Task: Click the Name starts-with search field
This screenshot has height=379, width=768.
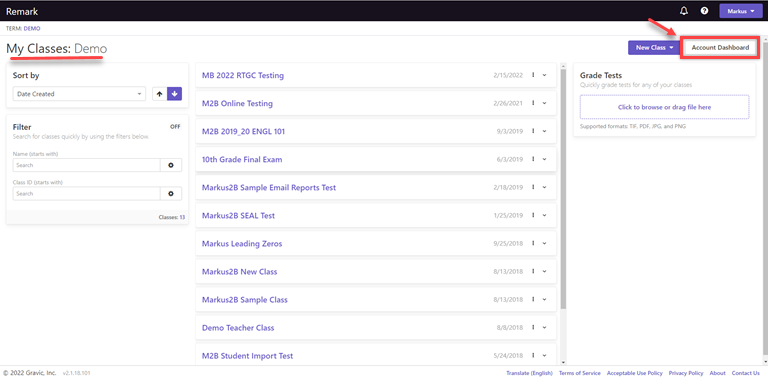Action: pos(87,166)
